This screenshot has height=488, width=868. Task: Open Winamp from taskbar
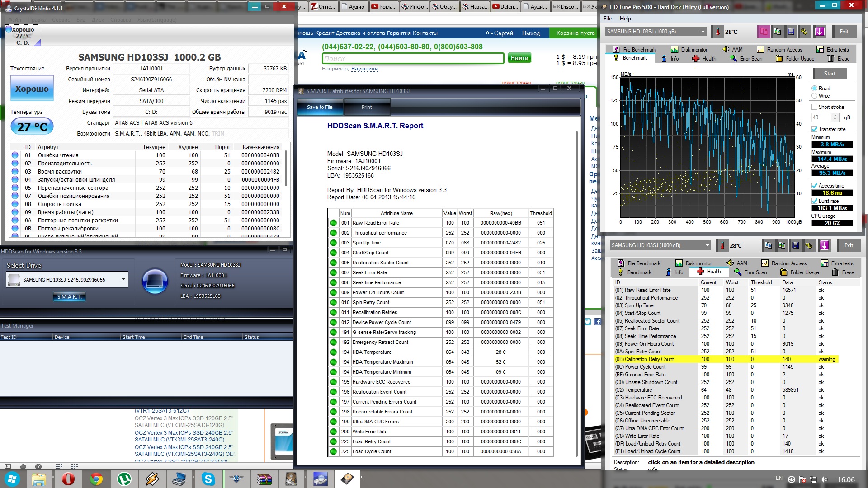pos(152,479)
